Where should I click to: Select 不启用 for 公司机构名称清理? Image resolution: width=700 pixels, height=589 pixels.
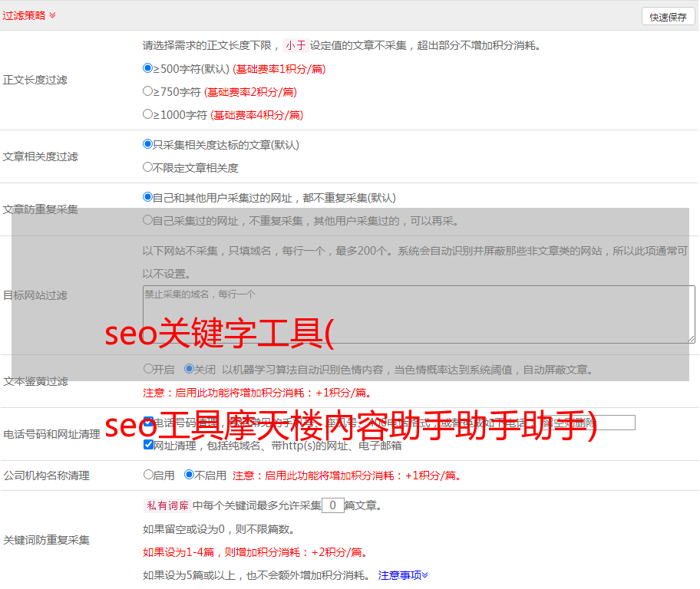(190, 475)
